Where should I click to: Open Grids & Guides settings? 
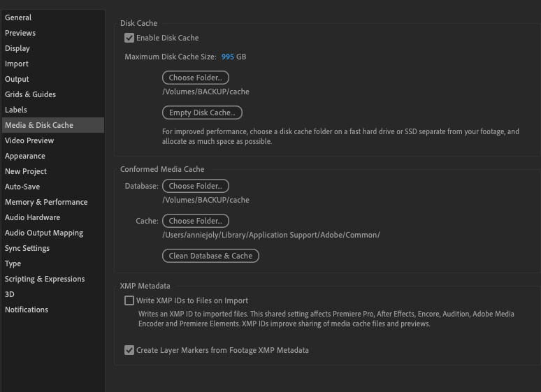30,94
